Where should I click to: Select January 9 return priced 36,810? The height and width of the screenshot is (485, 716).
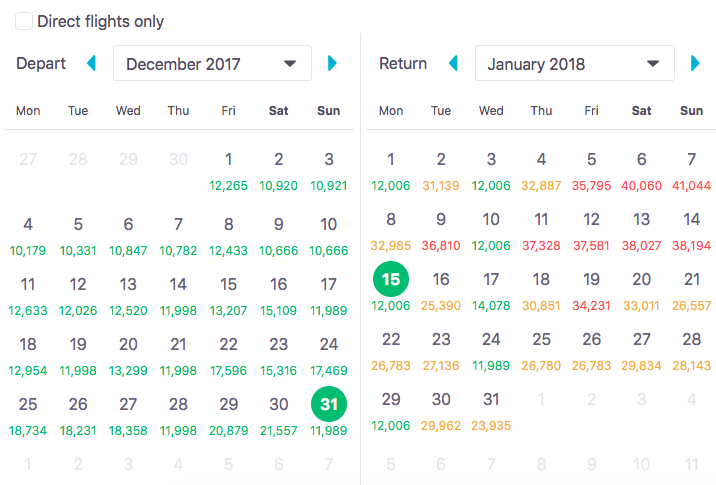(x=441, y=228)
